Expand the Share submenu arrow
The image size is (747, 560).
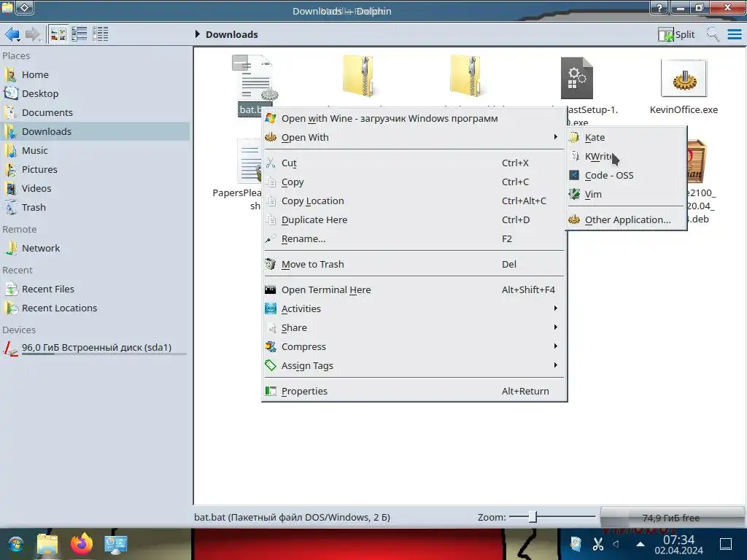coord(555,327)
